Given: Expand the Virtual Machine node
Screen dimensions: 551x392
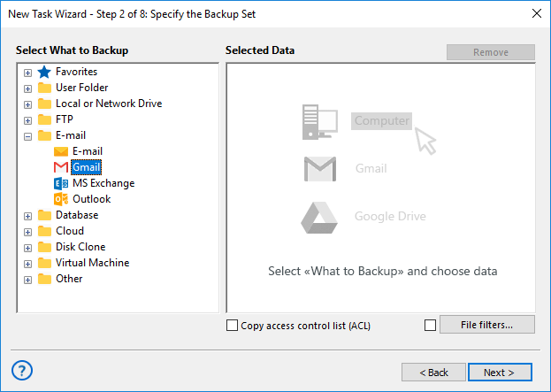Looking at the screenshot, I should [x=27, y=264].
